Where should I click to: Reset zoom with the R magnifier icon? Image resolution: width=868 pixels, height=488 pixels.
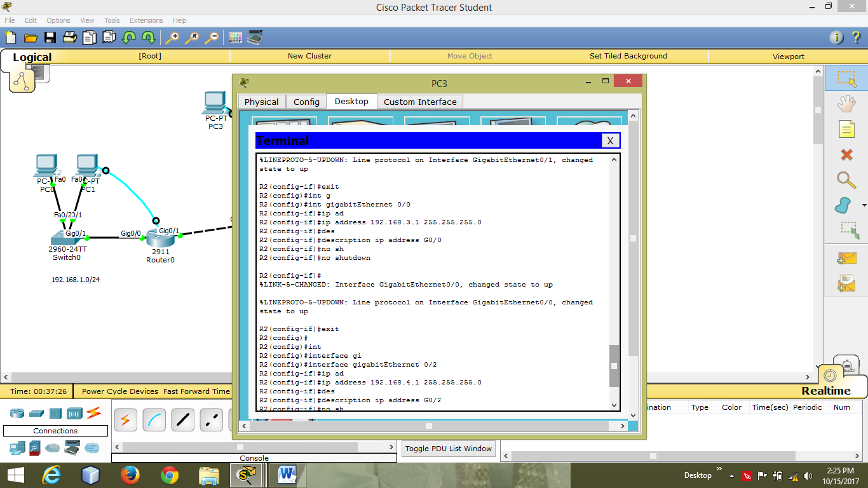coord(191,37)
